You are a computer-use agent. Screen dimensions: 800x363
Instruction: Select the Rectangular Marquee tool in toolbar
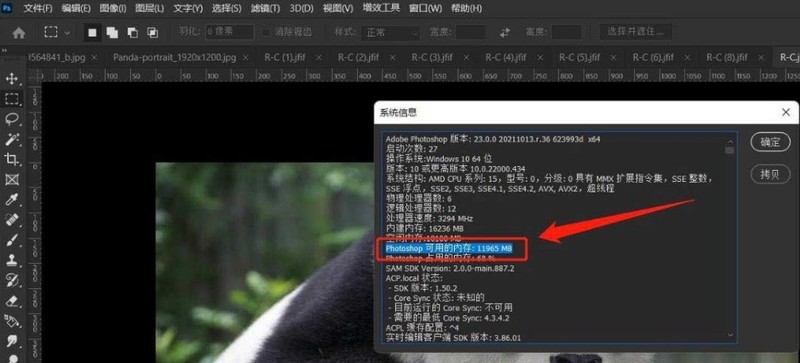coord(12,99)
